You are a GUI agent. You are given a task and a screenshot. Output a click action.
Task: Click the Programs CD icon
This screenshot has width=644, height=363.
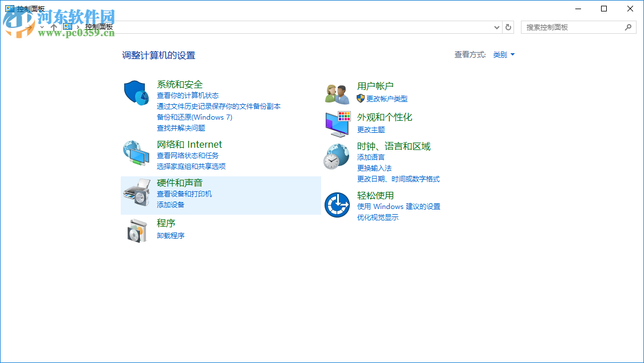(x=136, y=230)
